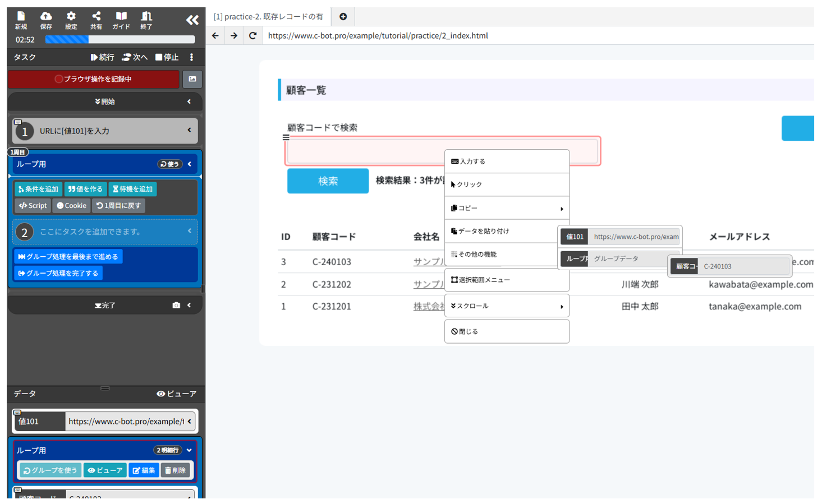The height and width of the screenshot is (504, 822).
Task: Click the data group ビューア button
Action: coord(105,470)
